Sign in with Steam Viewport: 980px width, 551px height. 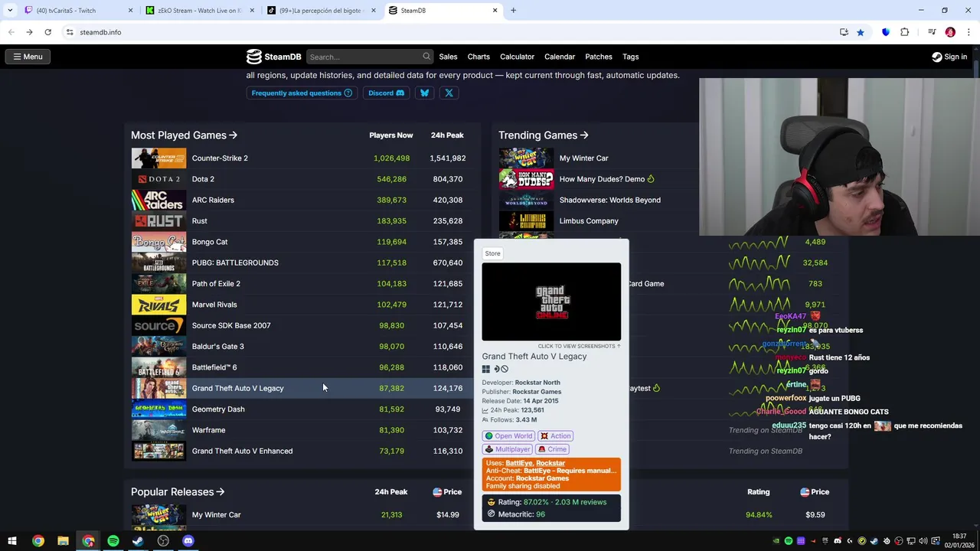(949, 57)
